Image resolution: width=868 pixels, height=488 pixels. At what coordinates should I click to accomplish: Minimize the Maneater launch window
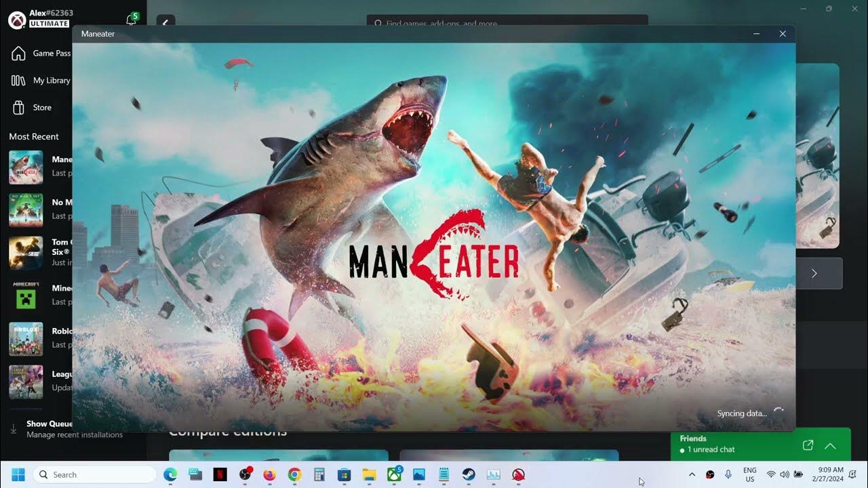click(x=757, y=34)
